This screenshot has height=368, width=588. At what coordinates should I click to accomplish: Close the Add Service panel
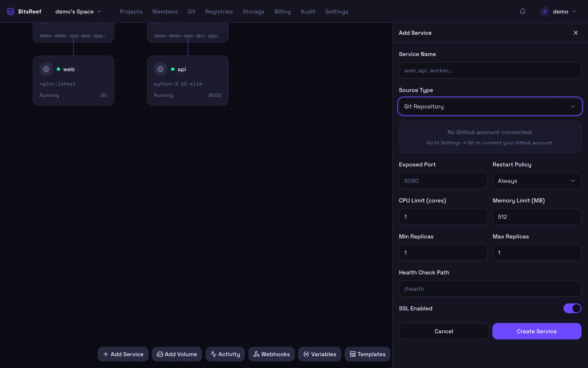pyautogui.click(x=576, y=33)
